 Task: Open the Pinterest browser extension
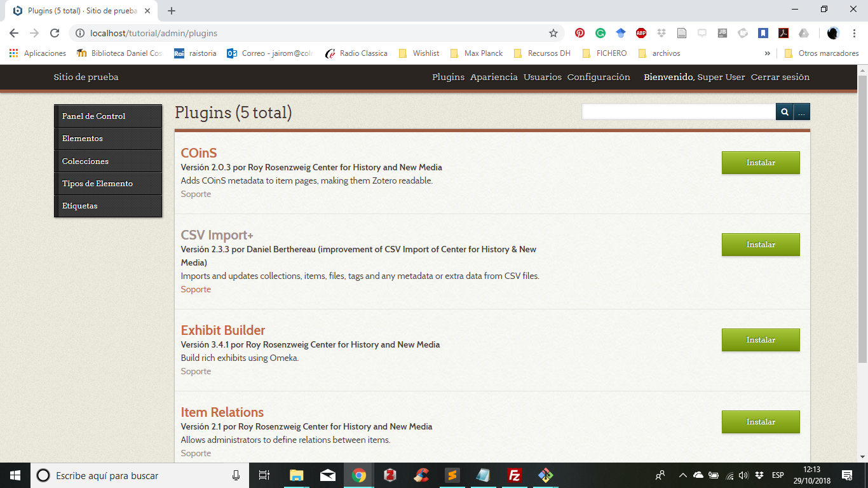[x=579, y=32]
